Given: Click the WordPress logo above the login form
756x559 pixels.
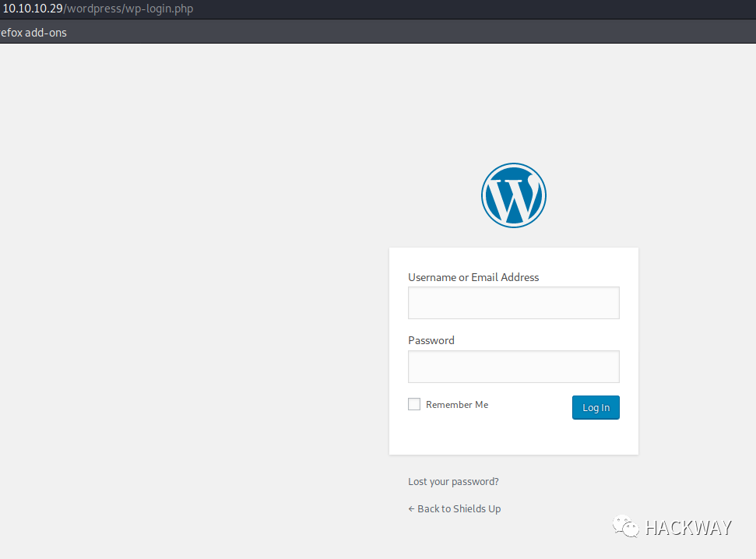Looking at the screenshot, I should click(514, 195).
